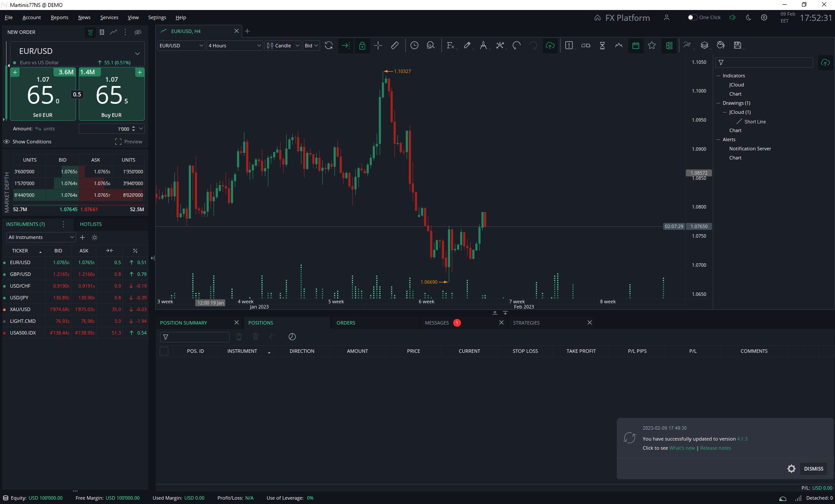Click the undo arrow icon
Viewport: 835px width, 504px height.
(x=517, y=45)
